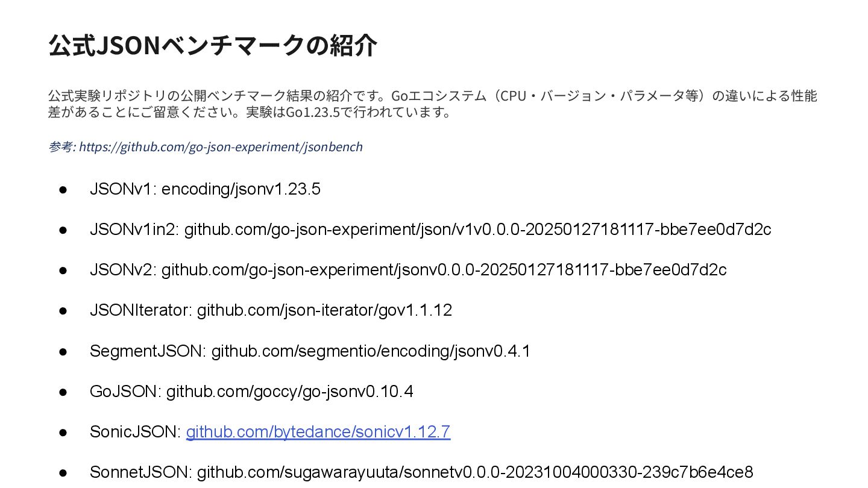Click the bullet dot beside GoJSON
The height and width of the screenshot is (488, 868).
click(x=63, y=392)
